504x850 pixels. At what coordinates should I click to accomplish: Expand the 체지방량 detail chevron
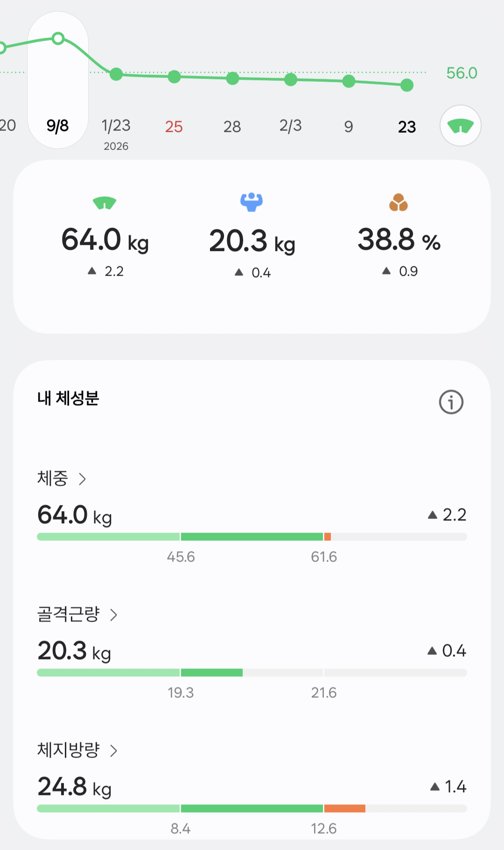click(x=113, y=751)
